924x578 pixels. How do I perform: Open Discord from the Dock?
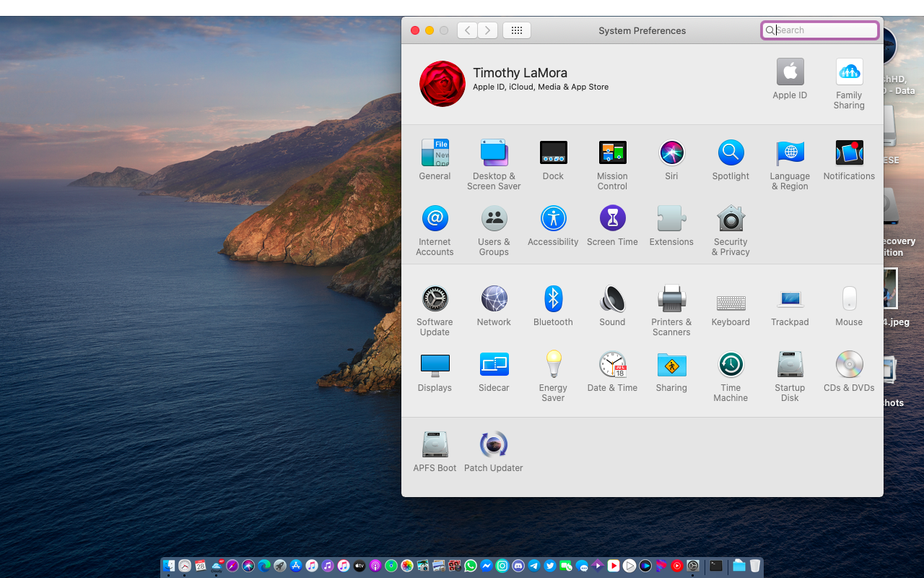pos(518,566)
